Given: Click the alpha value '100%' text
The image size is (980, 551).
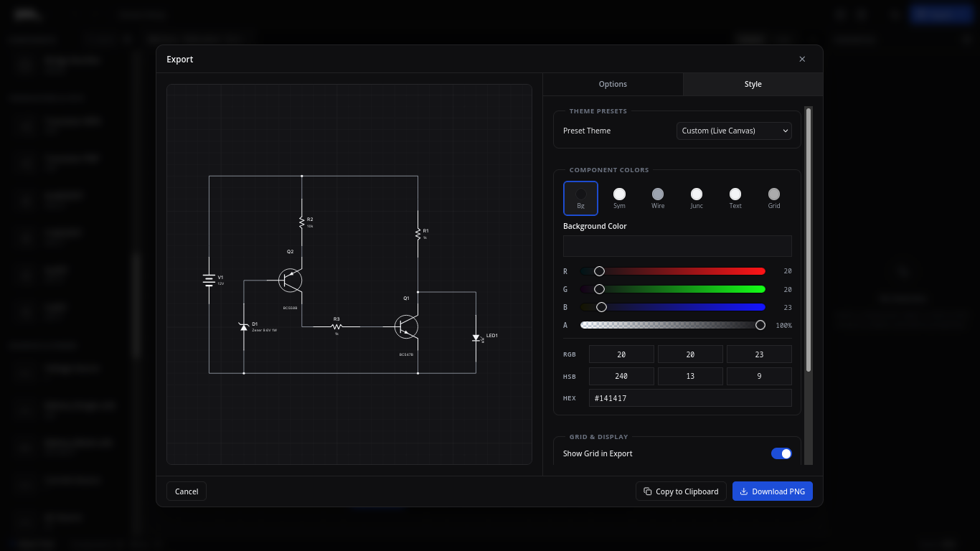Looking at the screenshot, I should [x=783, y=325].
